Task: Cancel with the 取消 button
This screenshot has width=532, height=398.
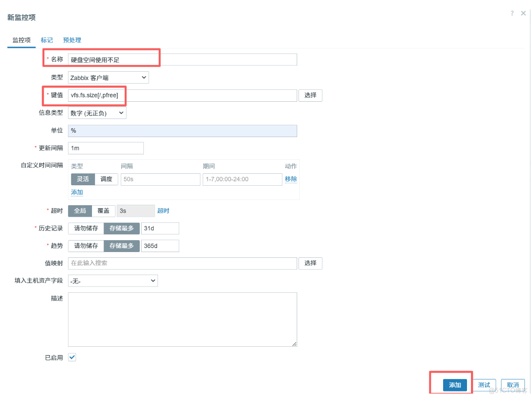Action: (513, 385)
